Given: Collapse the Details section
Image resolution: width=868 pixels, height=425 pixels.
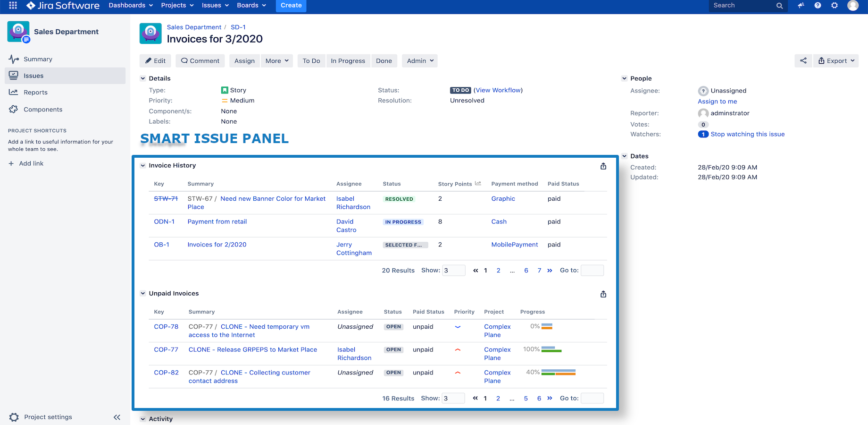Looking at the screenshot, I should (143, 78).
